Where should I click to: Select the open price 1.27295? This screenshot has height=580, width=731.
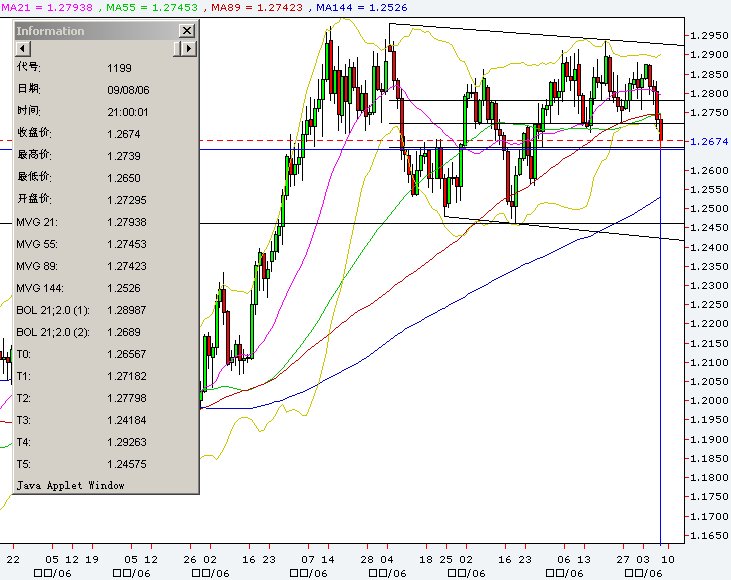pyautogui.click(x=127, y=200)
